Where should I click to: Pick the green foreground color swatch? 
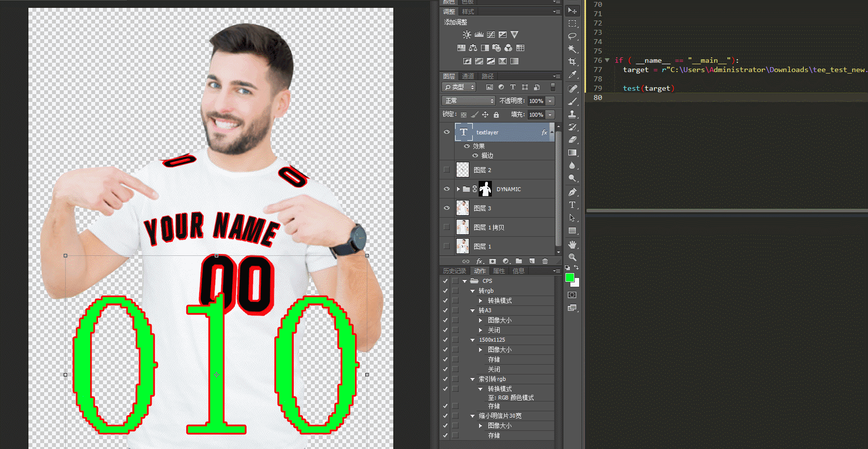pos(569,277)
